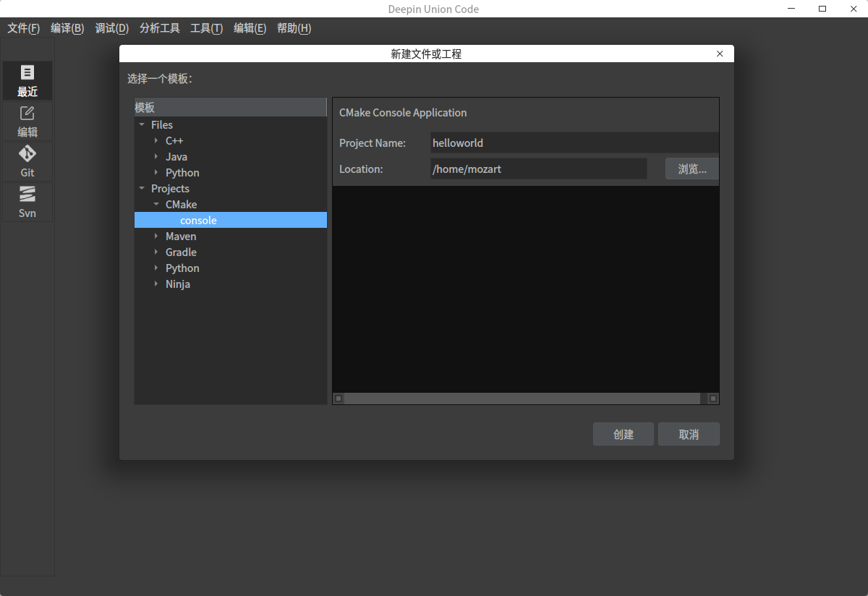Open the Debug (调试) menu

[x=111, y=28]
